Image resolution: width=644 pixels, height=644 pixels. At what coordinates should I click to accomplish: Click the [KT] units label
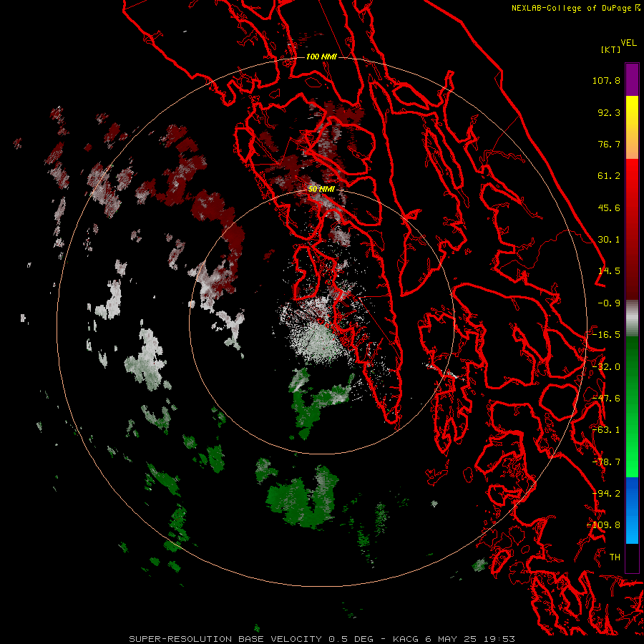tap(610, 49)
